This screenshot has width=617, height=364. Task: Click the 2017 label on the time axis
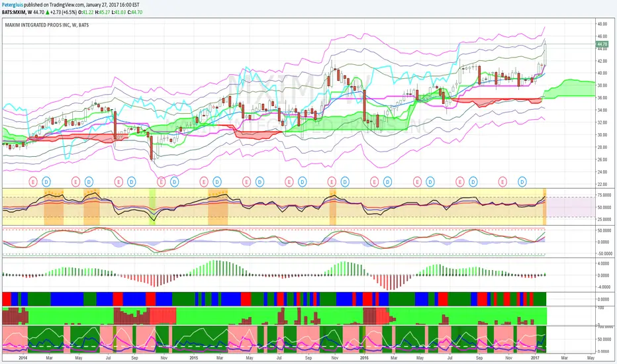tap(535, 357)
